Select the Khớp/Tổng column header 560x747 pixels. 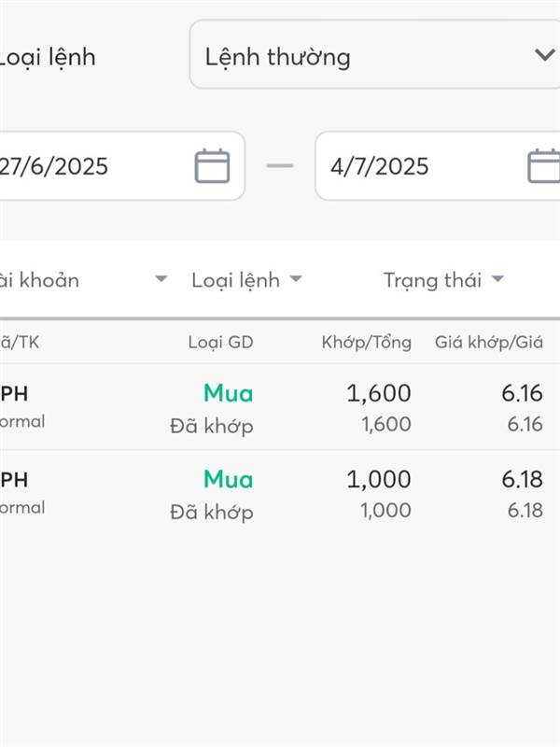point(366,343)
